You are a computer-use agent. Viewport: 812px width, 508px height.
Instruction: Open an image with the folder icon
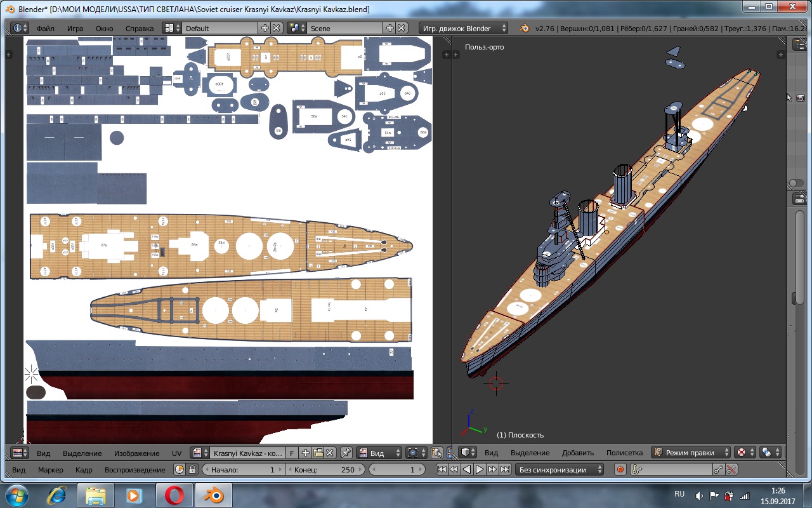pos(318,453)
